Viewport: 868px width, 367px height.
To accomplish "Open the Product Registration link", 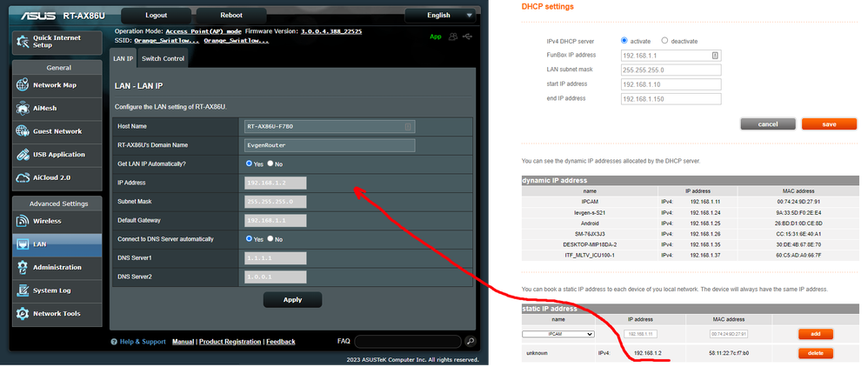I will click(x=230, y=342).
